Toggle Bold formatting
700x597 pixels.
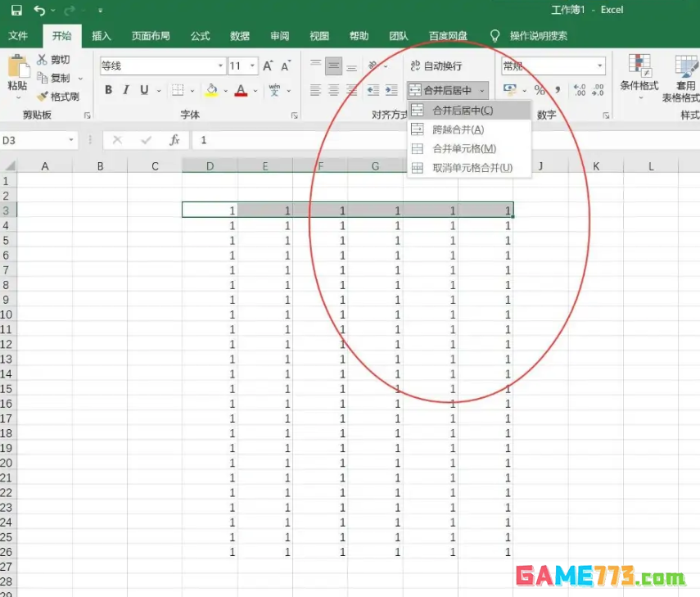108,90
